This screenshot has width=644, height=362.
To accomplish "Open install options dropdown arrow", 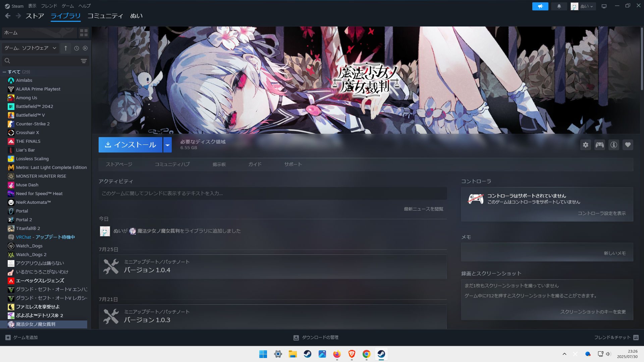I will click(x=167, y=145).
